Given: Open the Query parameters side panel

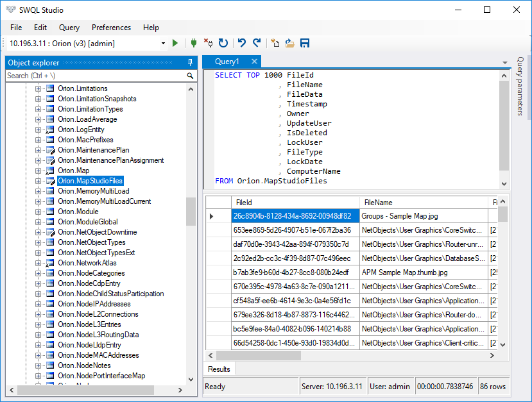Looking at the screenshot, I should point(520,86).
